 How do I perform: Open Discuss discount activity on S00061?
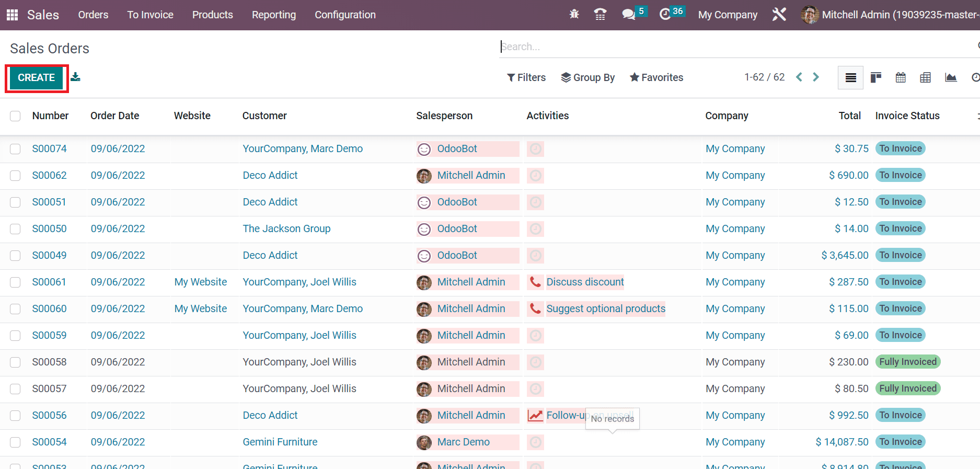tap(585, 282)
